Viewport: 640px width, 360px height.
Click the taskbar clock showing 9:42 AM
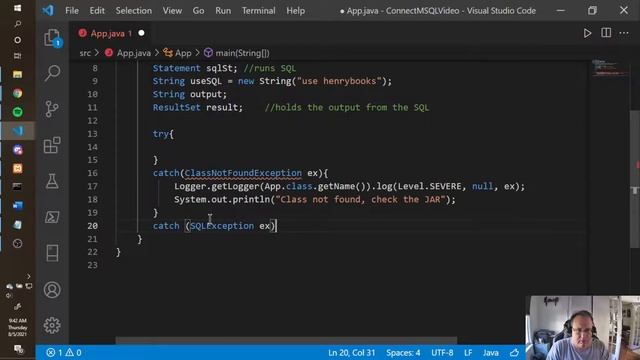(18, 327)
